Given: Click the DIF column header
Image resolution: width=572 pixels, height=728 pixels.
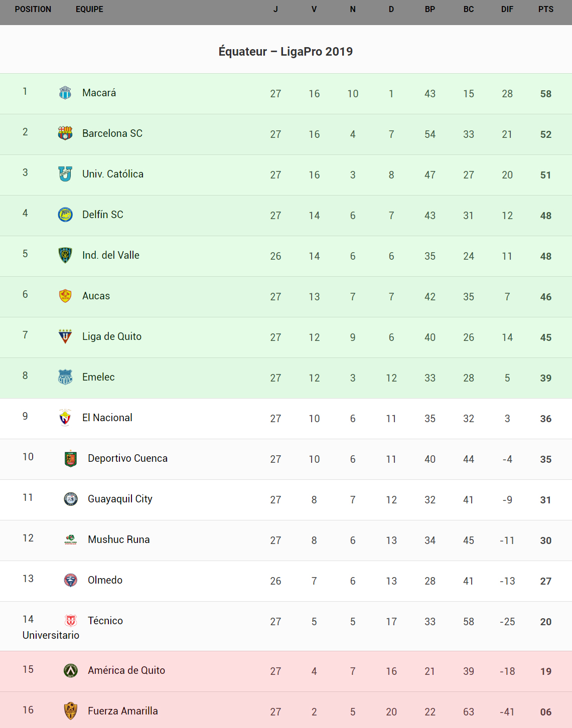Looking at the screenshot, I should click(507, 10).
